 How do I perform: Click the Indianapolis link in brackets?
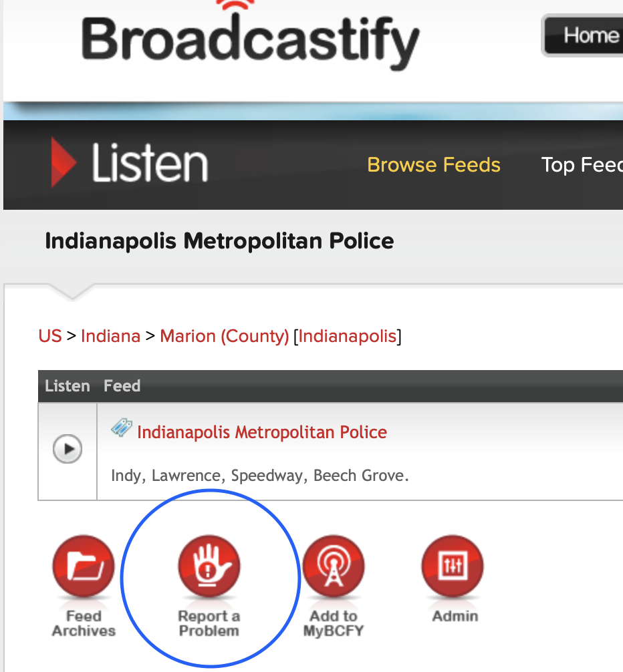tap(348, 336)
